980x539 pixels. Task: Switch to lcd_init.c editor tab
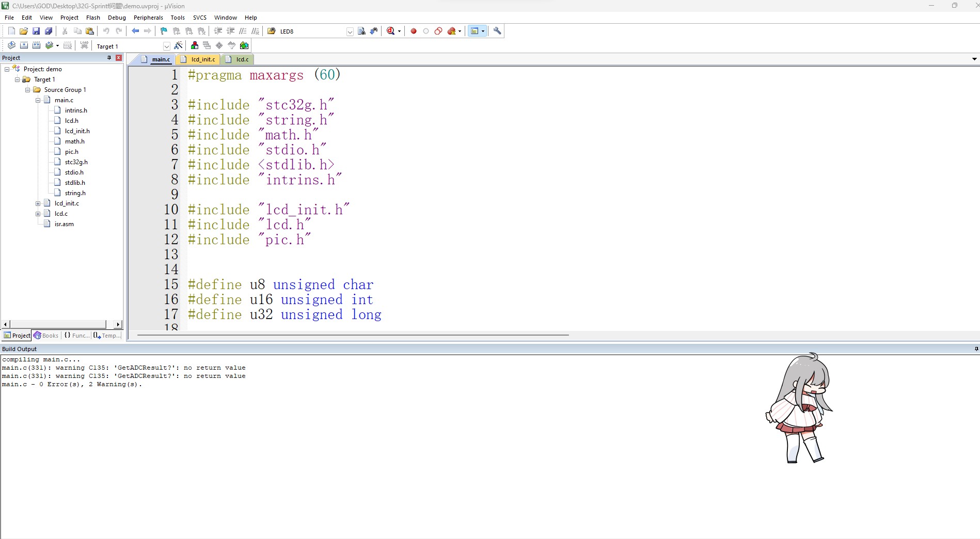[x=198, y=59]
